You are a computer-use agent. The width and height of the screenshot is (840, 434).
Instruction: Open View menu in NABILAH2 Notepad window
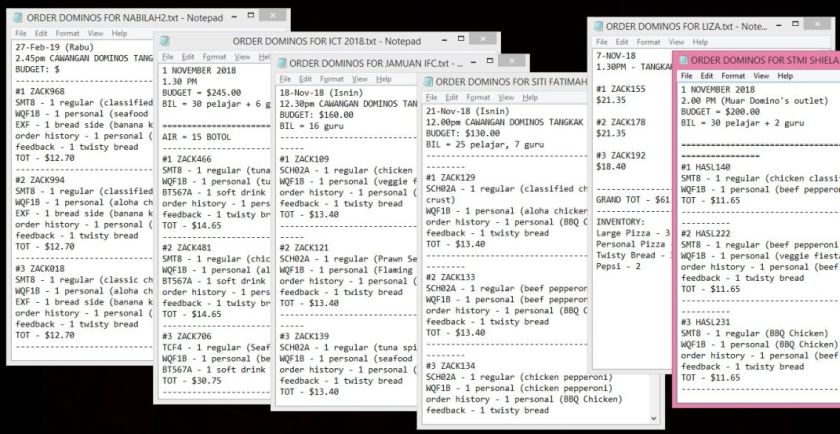(95, 33)
